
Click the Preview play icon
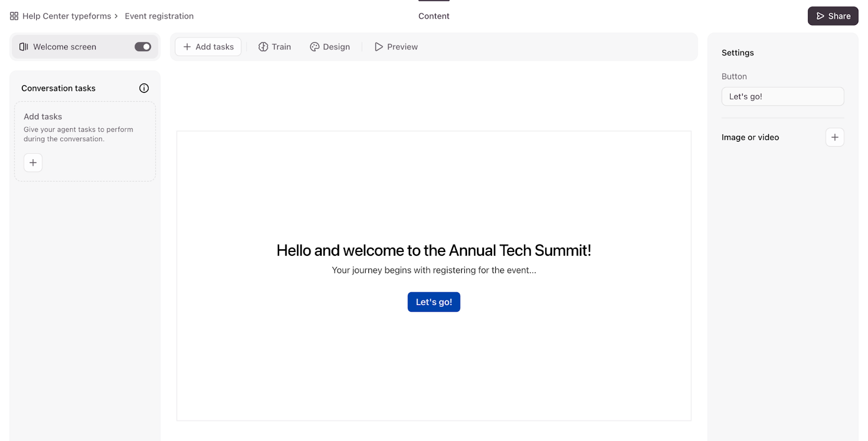(x=379, y=47)
